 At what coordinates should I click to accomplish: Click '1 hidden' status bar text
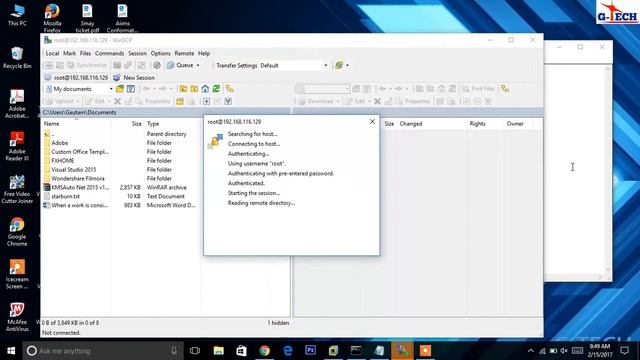278,323
